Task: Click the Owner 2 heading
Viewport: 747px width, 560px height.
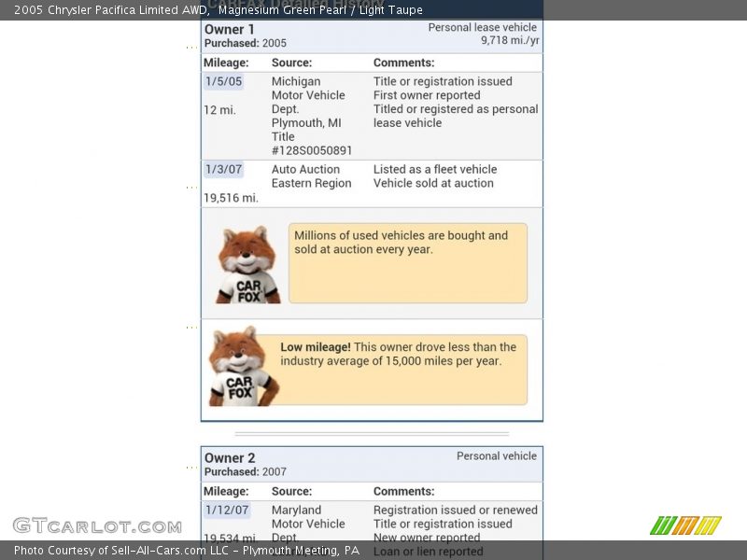Action: (230, 458)
